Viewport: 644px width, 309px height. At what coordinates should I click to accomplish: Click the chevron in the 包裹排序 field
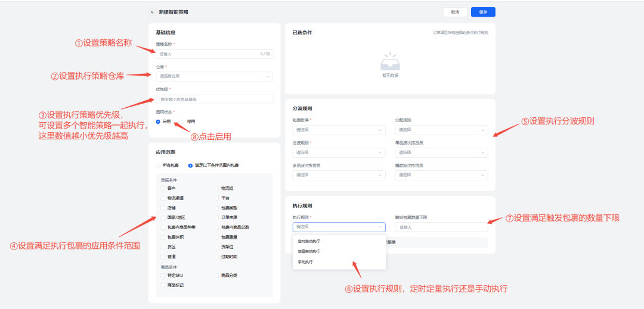coord(380,130)
